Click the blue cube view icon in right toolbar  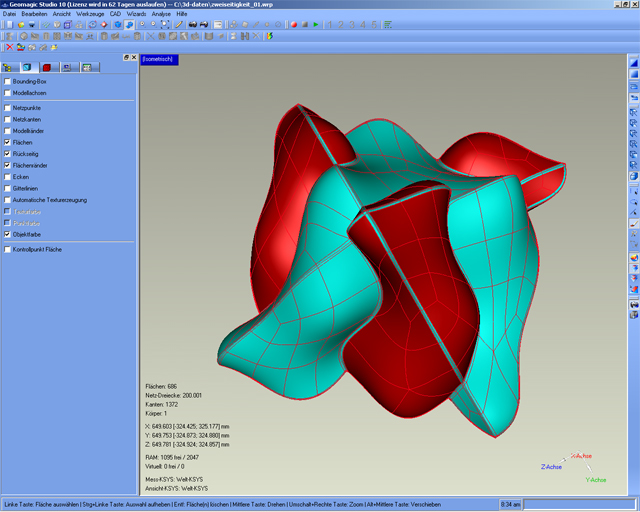(633, 176)
